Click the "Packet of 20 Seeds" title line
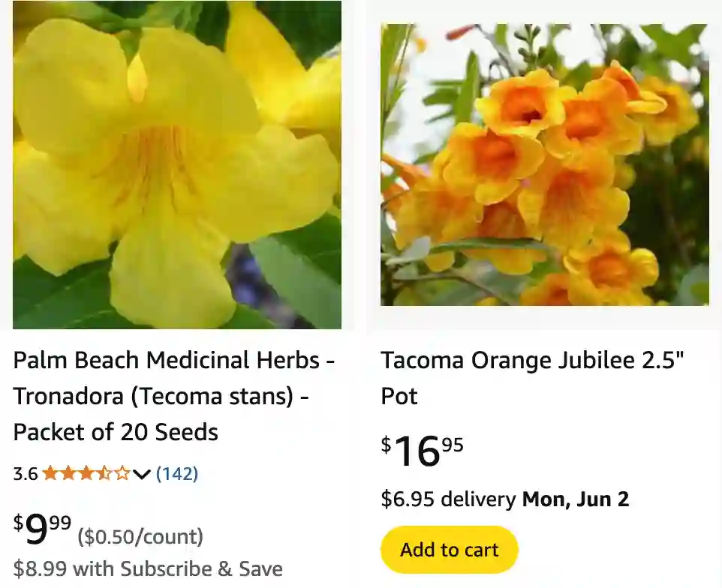Viewport: 722px width, 588px height. tap(116, 432)
